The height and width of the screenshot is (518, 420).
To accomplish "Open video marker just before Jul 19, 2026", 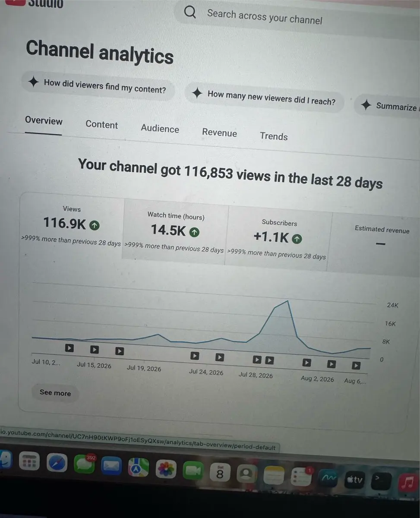I will pos(120,351).
